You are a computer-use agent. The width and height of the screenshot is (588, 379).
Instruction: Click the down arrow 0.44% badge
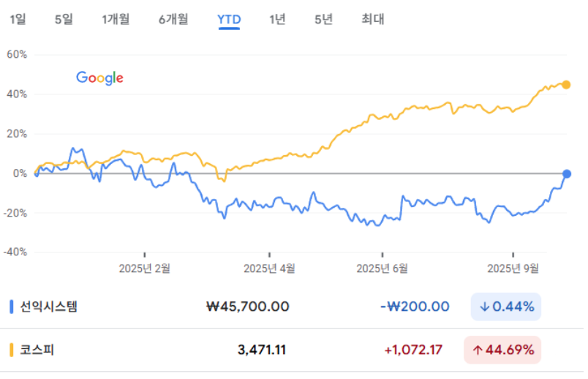(x=506, y=307)
